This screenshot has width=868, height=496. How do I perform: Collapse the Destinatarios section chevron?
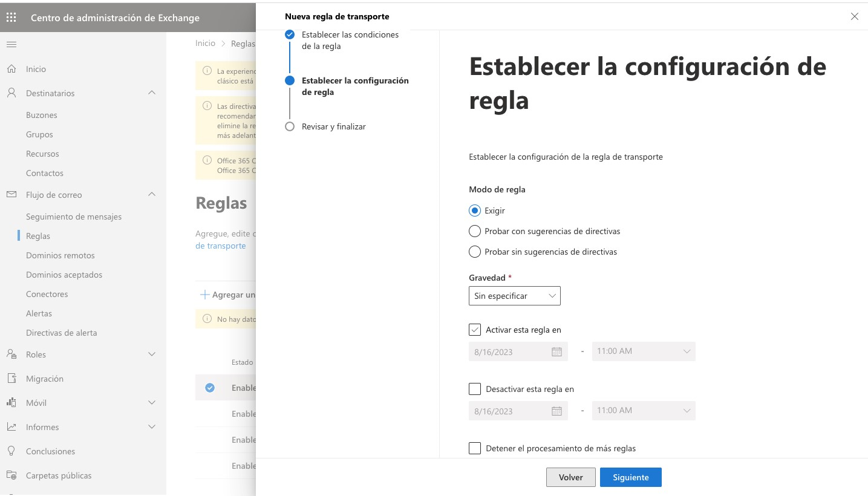click(152, 93)
